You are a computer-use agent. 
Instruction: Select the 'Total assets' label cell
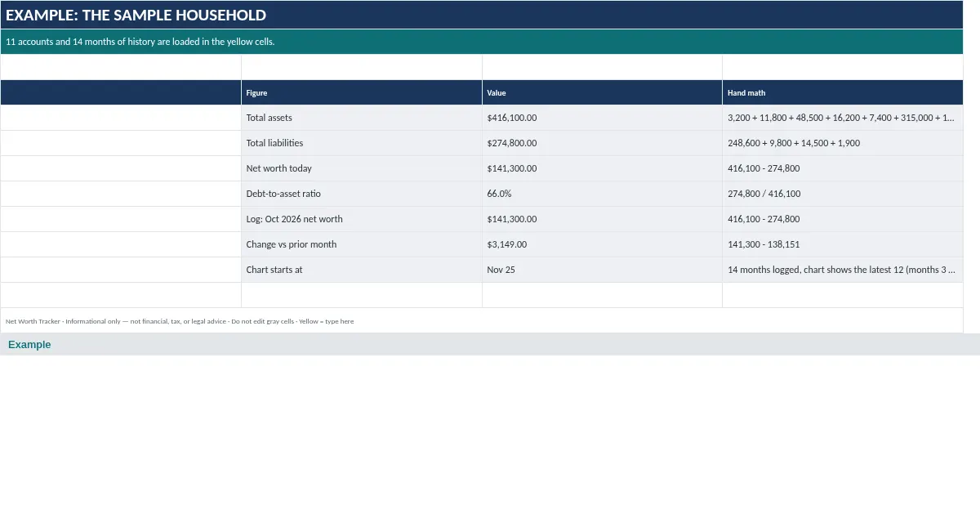pos(362,118)
